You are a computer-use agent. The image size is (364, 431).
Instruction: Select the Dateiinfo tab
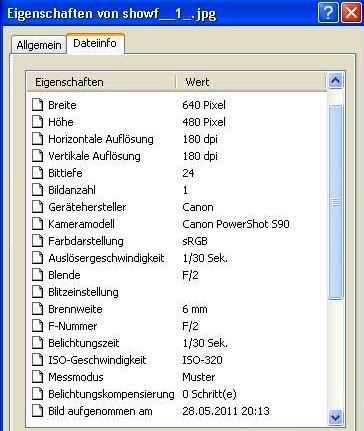[95, 43]
